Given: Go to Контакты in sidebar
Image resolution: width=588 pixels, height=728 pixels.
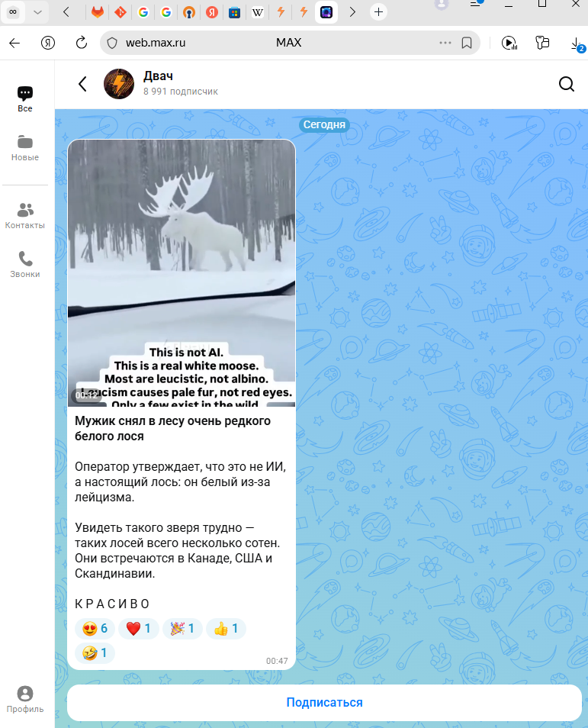Looking at the screenshot, I should pyautogui.click(x=25, y=216).
